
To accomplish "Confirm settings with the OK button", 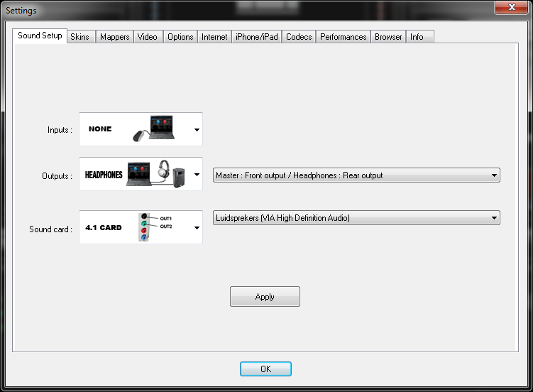I will coord(265,369).
